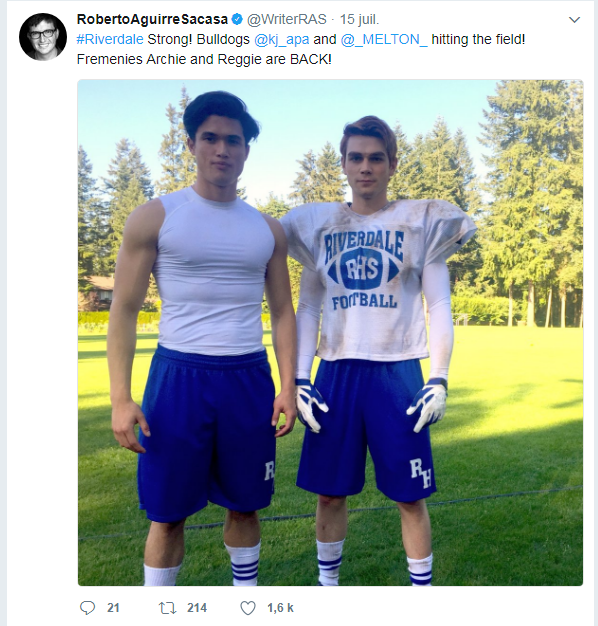Like the tweet with heart icon
598x626 pixels.
(x=248, y=608)
